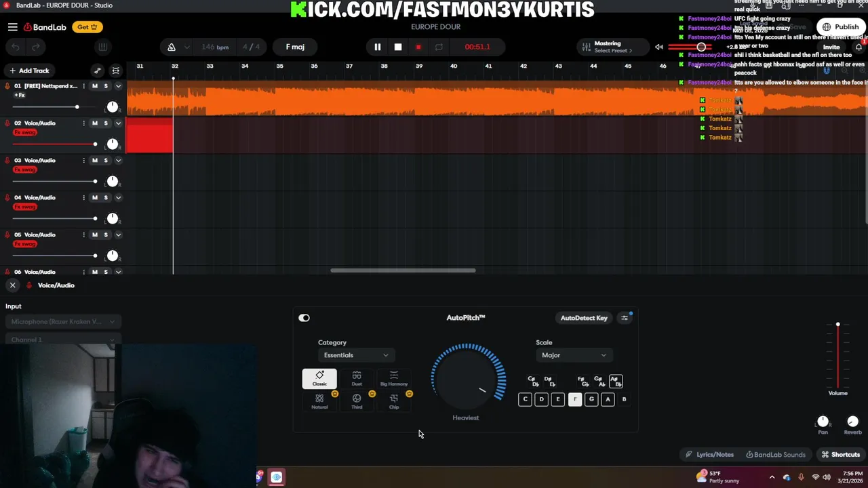Select the Natural AutoPitch effect
868x488 pixels.
tap(319, 401)
